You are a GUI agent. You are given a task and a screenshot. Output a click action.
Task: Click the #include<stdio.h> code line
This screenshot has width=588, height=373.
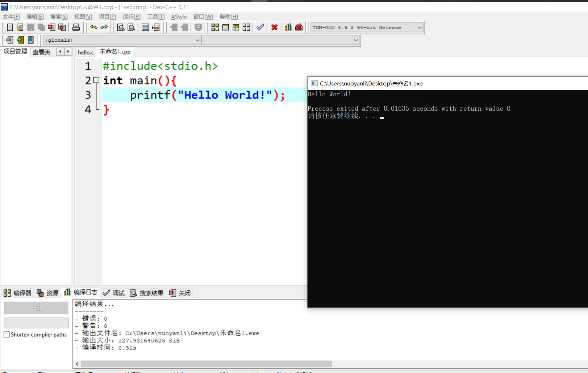tap(160, 66)
